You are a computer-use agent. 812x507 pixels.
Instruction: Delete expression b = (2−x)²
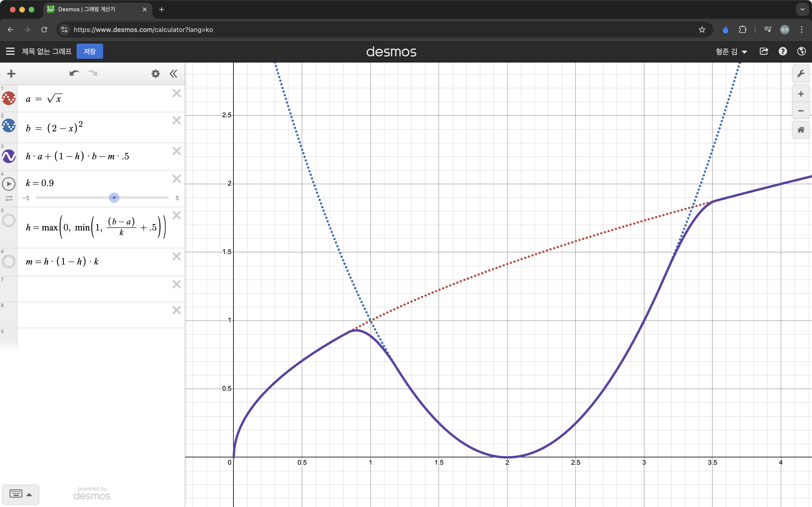(177, 120)
